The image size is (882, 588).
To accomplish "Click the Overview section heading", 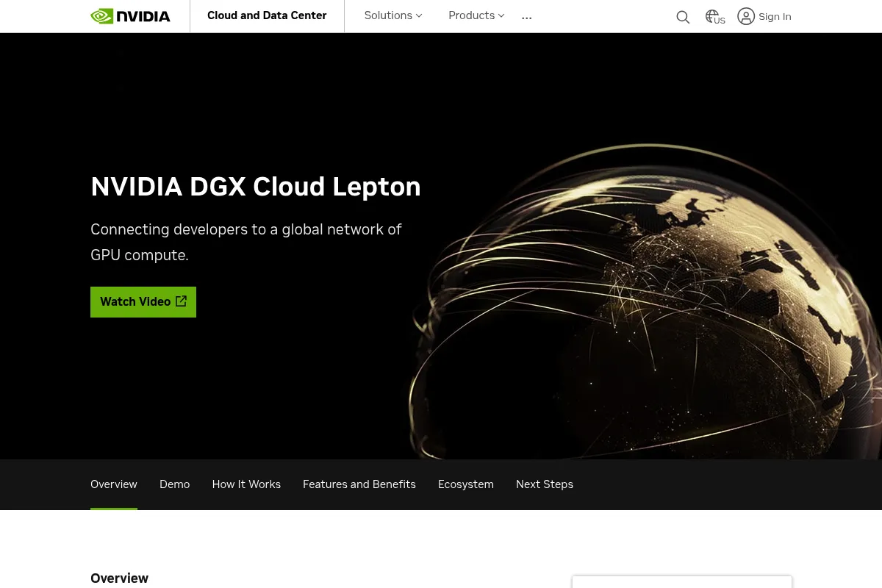I will [119, 578].
